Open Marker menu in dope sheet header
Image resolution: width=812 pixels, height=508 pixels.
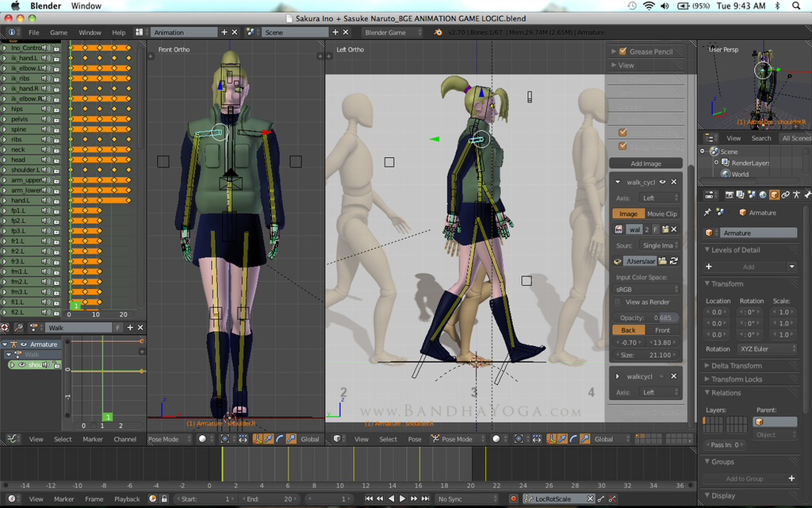93,439
